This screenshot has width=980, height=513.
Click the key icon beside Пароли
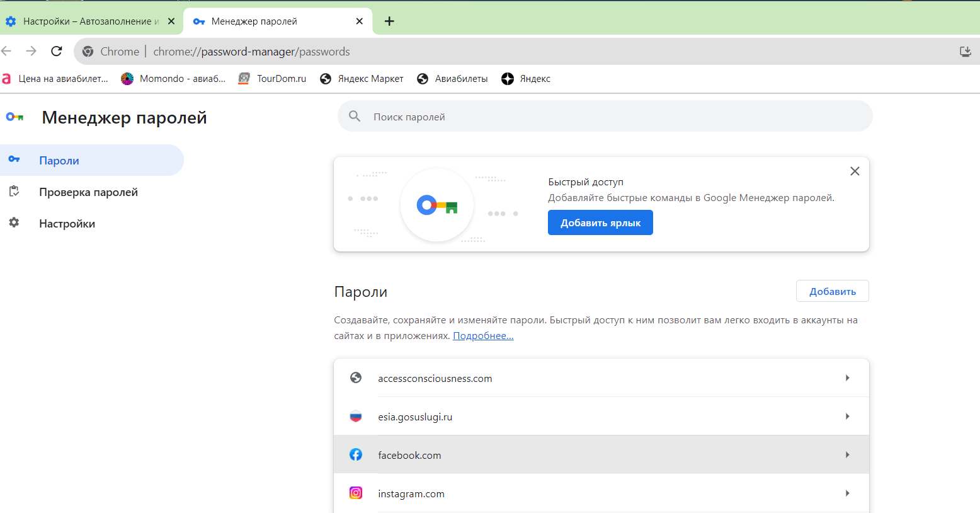[x=14, y=159]
